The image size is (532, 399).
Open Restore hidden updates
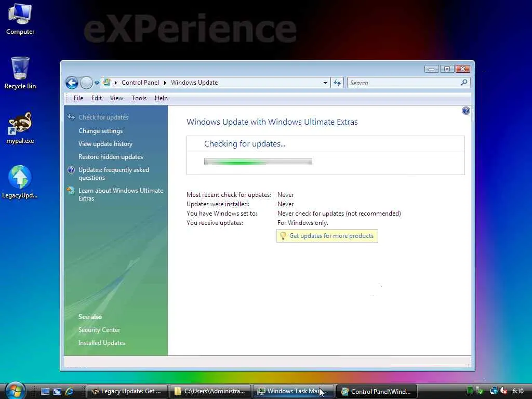[x=111, y=157]
